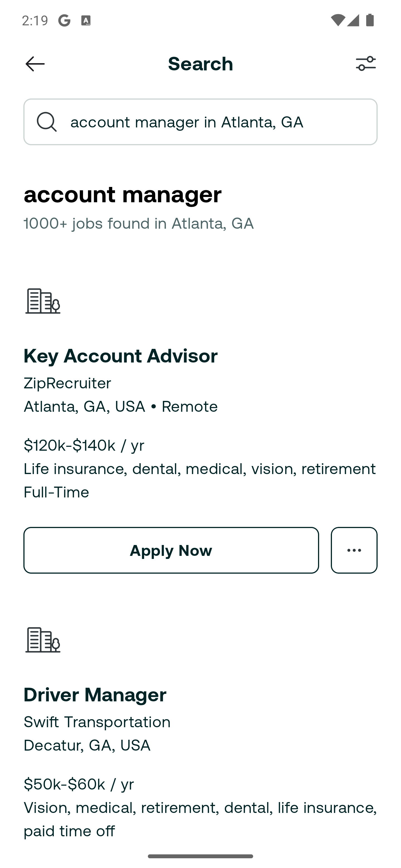This screenshot has height=868, width=401.
Task: Tap the battery icon in status bar
Action: pos(370,20)
